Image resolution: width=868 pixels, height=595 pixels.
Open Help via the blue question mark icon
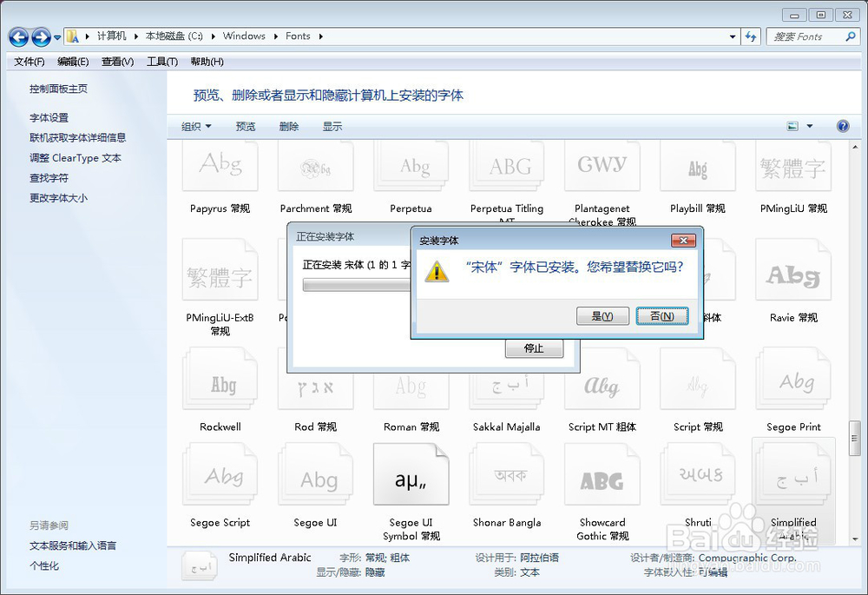pyautogui.click(x=842, y=126)
